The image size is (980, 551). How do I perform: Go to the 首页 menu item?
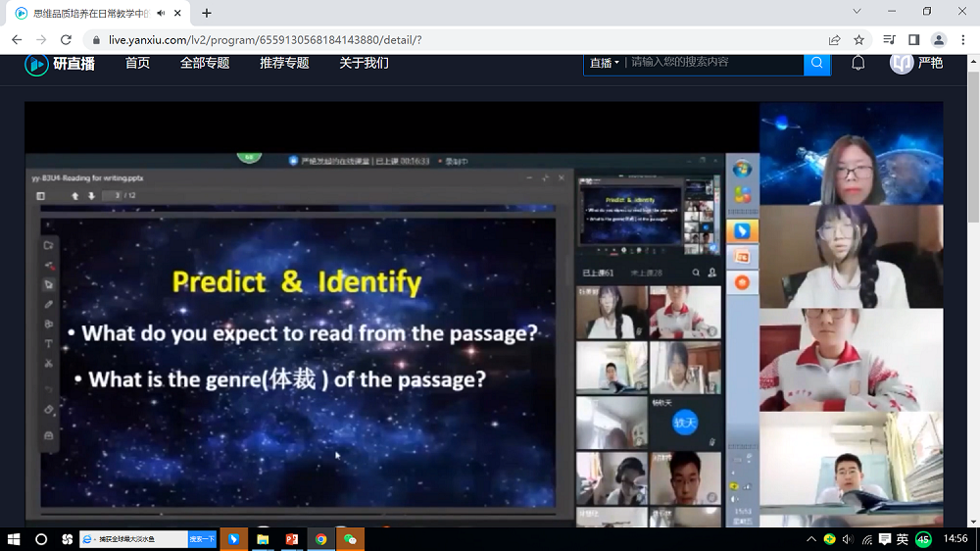tap(137, 63)
